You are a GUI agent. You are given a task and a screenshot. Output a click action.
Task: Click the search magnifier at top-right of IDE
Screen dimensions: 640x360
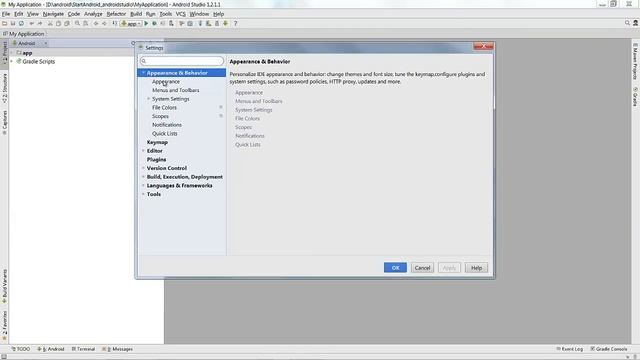click(627, 23)
